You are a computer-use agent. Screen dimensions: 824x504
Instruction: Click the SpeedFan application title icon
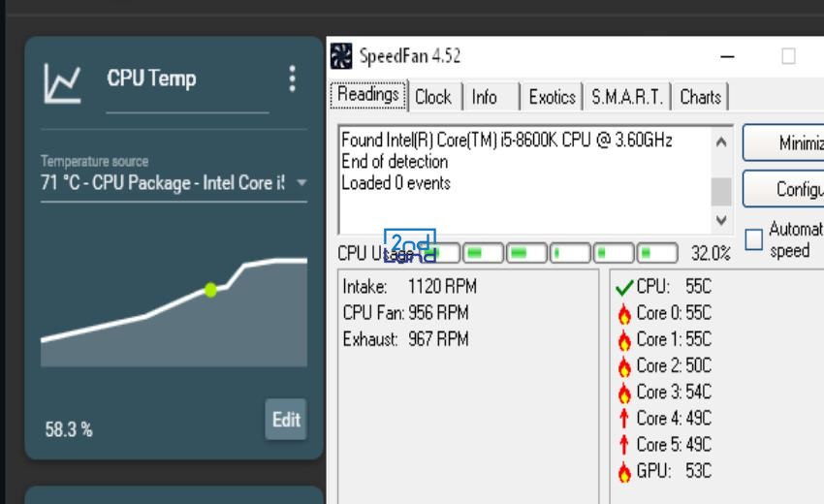tap(341, 56)
